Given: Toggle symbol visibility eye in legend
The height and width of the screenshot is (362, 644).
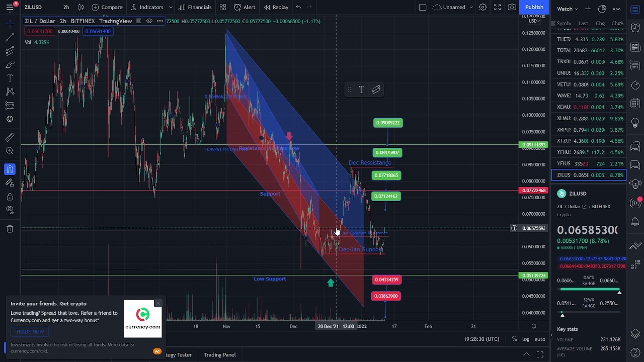Looking at the screenshot, I should click(x=149, y=21).
